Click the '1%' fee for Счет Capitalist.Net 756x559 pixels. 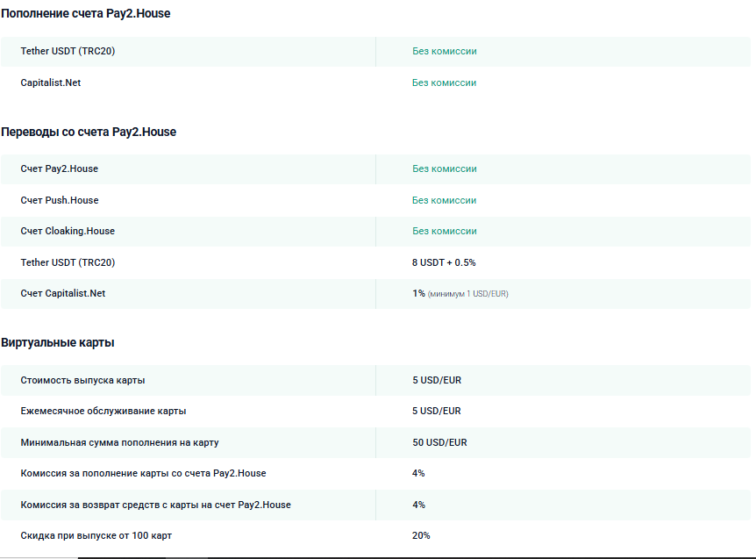tap(418, 293)
